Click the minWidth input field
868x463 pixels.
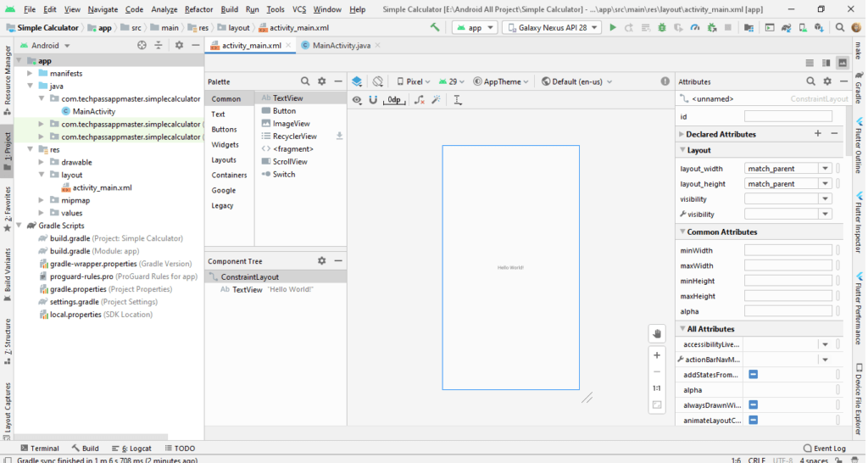(x=788, y=250)
